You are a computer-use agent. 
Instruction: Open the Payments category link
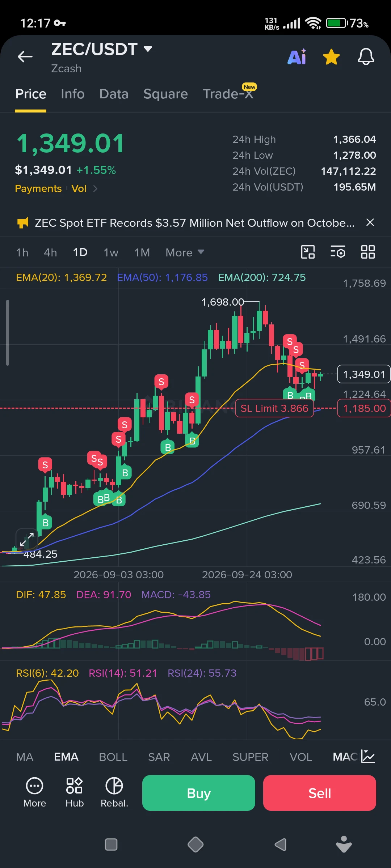[x=38, y=188]
